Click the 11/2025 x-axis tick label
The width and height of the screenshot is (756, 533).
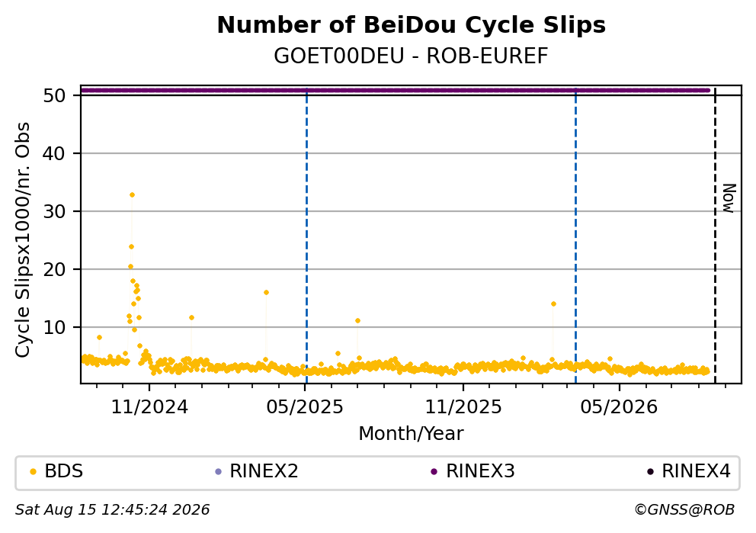click(463, 408)
